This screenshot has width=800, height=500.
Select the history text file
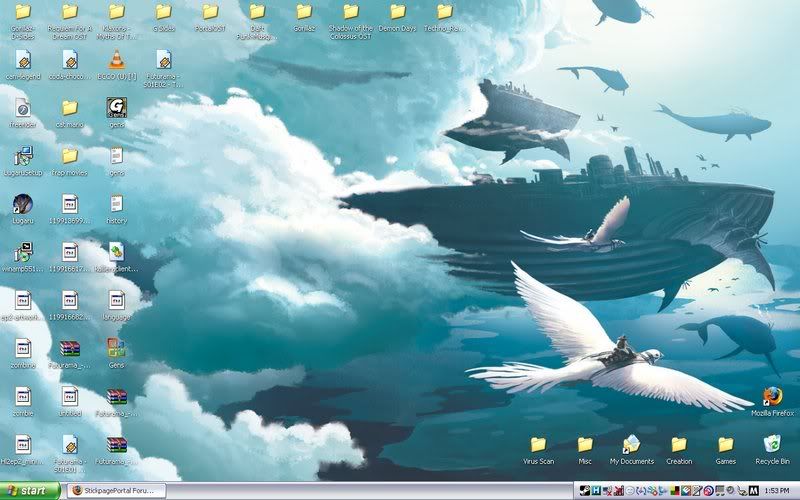[117, 204]
